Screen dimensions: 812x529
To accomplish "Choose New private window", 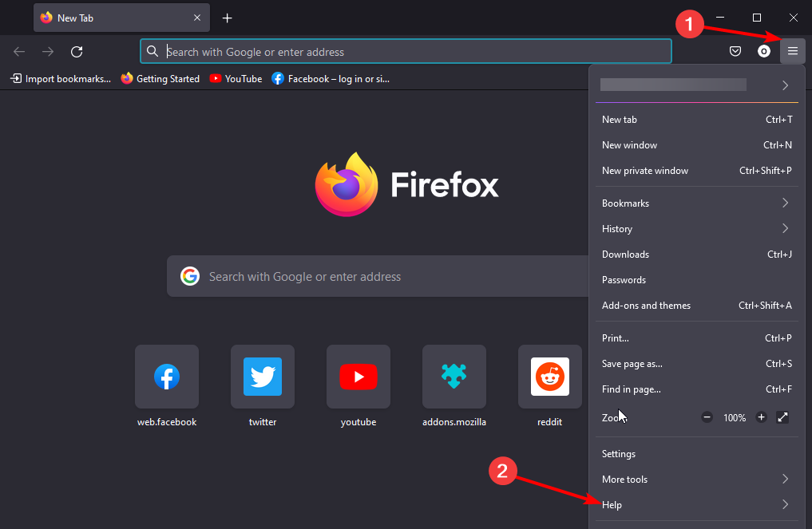I will [x=696, y=170].
